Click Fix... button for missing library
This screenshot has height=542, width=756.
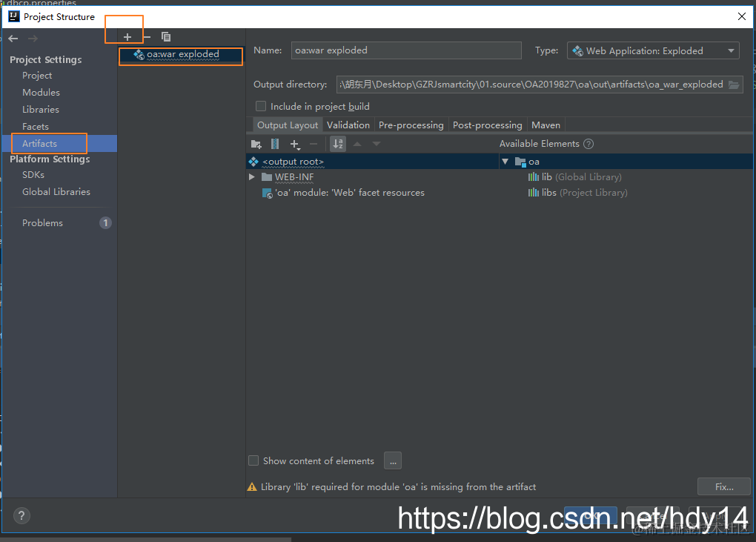[723, 486]
